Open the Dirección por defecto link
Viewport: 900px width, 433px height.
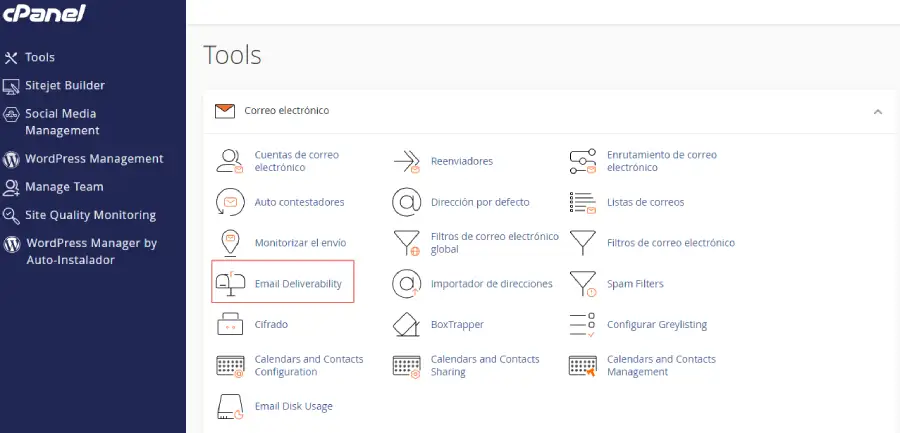(480, 202)
